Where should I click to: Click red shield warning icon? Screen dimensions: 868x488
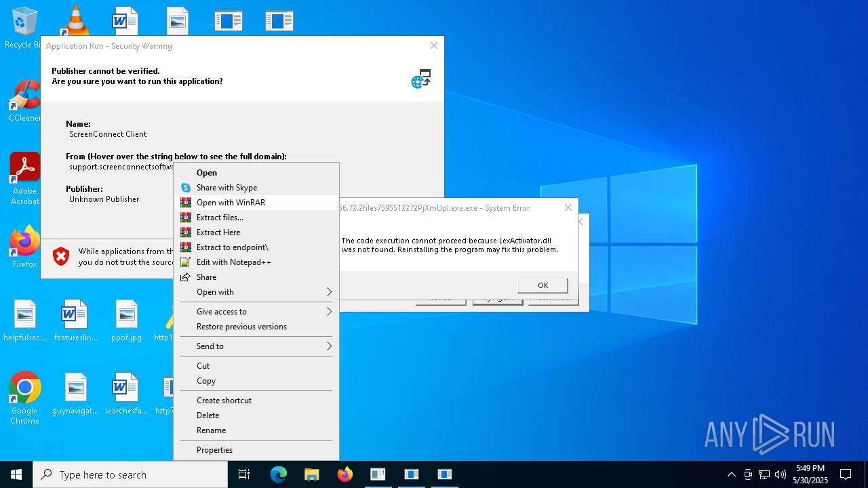tap(61, 256)
